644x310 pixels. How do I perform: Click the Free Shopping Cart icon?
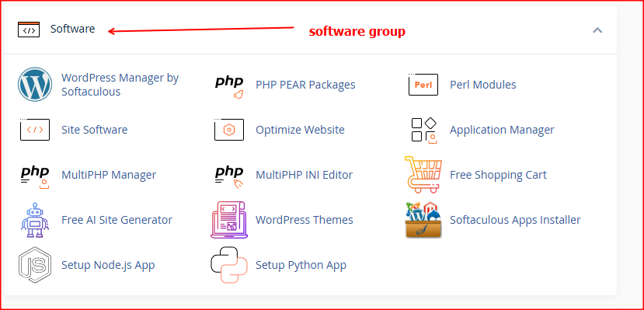[x=423, y=175]
